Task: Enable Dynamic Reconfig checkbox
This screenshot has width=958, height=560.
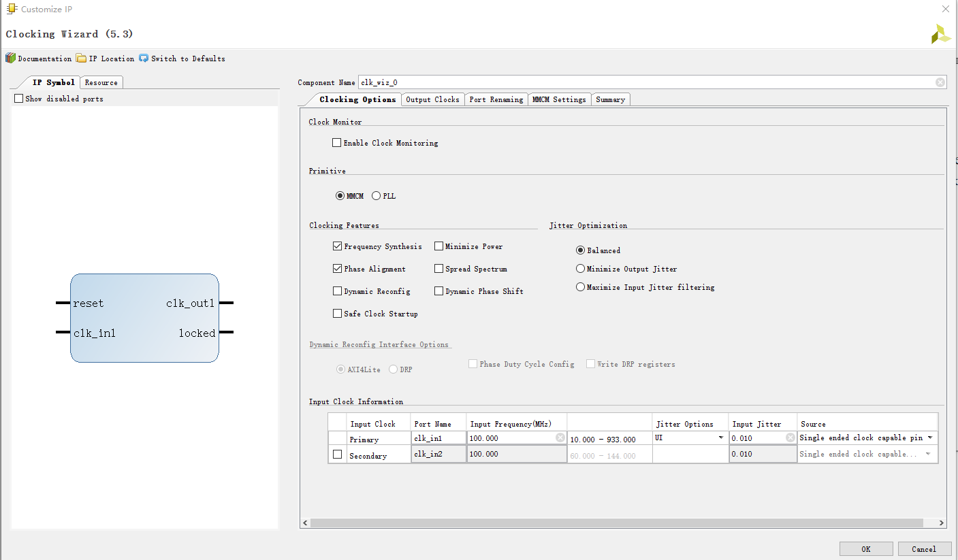Action: coord(337,291)
